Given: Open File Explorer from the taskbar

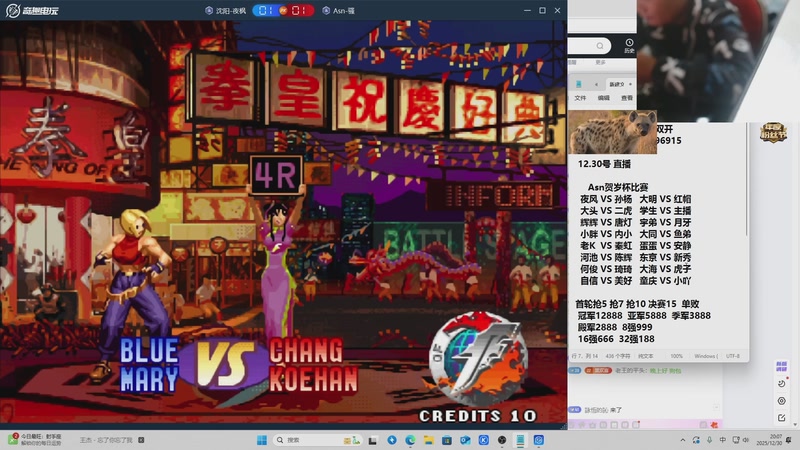Looking at the screenshot, I should pyautogui.click(x=429, y=440).
